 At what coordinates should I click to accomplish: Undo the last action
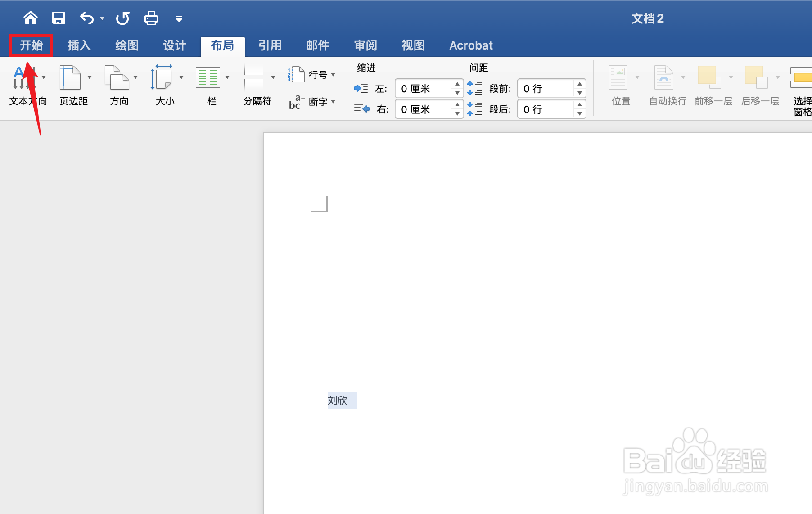point(87,18)
